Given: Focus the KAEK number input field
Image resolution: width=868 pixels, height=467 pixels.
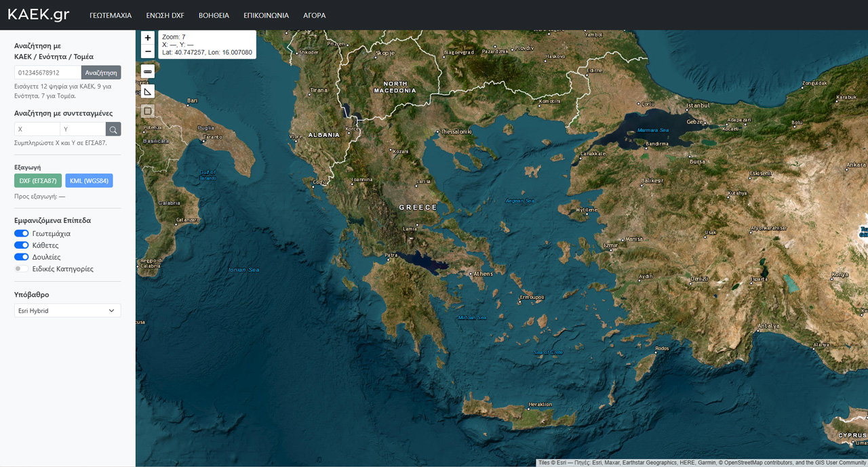Looking at the screenshot, I should (x=45, y=72).
